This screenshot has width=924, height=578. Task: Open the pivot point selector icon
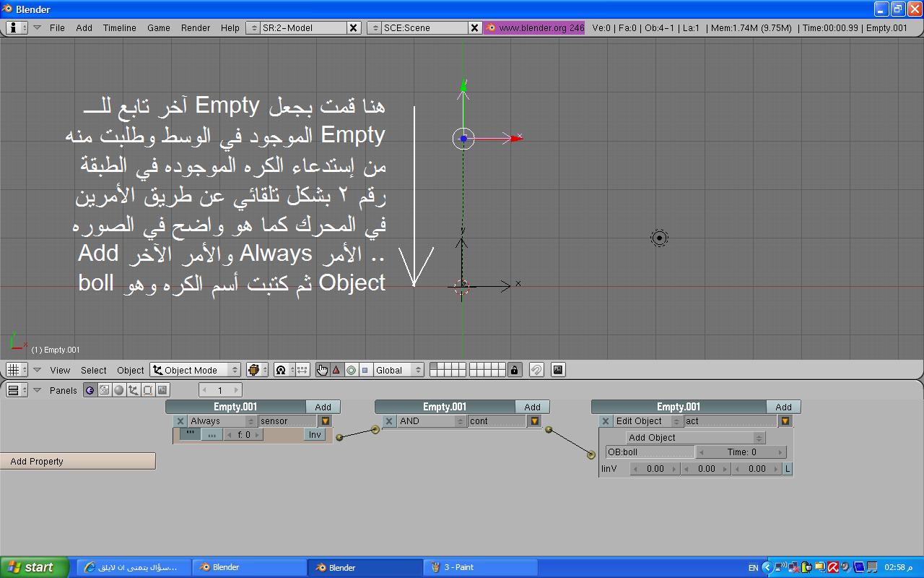point(284,370)
